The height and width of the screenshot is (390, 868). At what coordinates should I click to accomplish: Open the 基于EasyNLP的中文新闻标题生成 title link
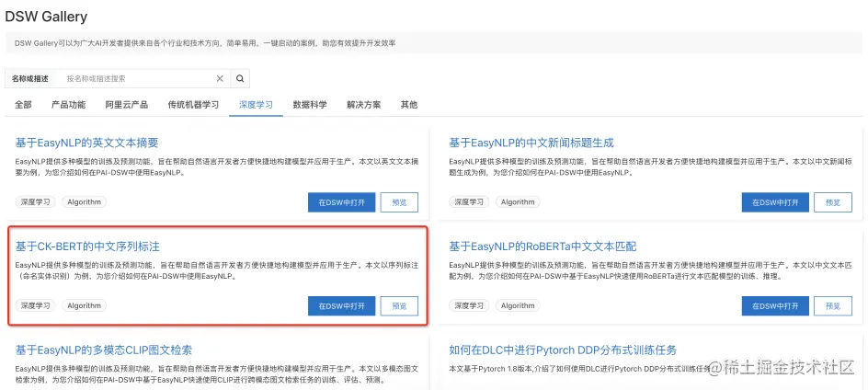point(531,143)
